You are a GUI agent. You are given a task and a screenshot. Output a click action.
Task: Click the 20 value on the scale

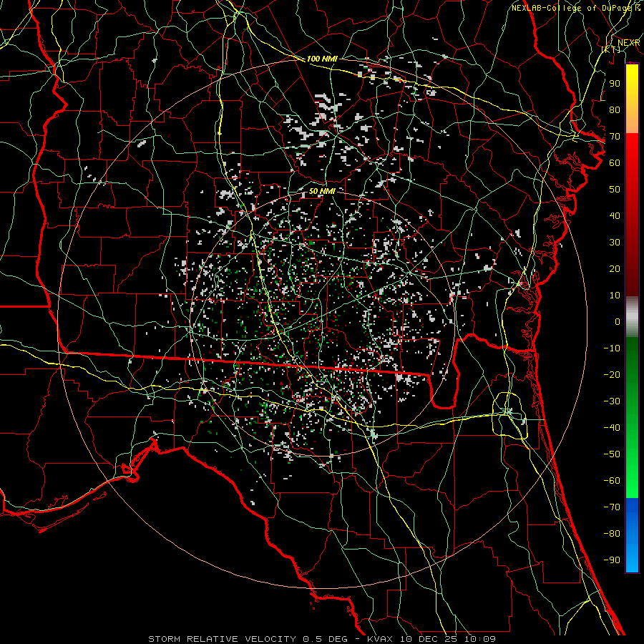pyautogui.click(x=615, y=269)
